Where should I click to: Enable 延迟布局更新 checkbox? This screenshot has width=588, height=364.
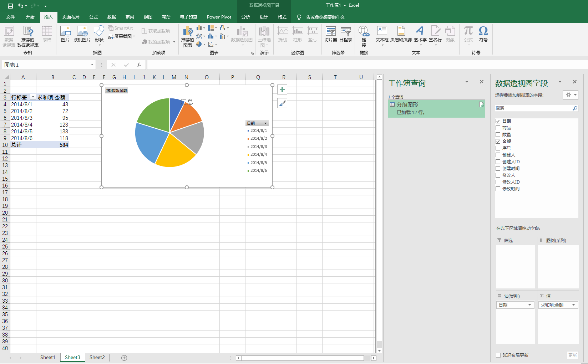coord(498,355)
